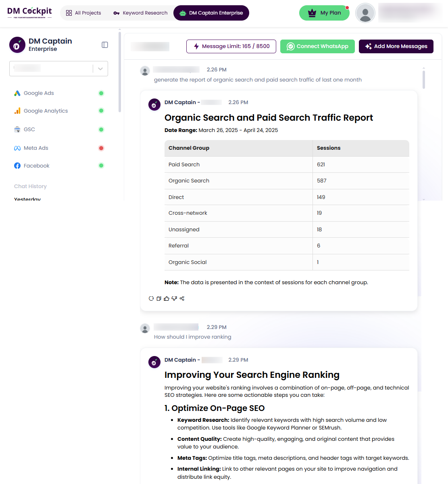Click the Date Range line
448x484 pixels.
[221, 130]
